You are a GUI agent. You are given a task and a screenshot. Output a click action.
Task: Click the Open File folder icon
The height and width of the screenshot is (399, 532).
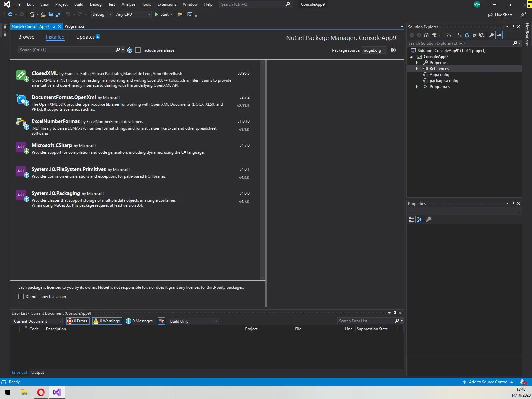point(43,14)
